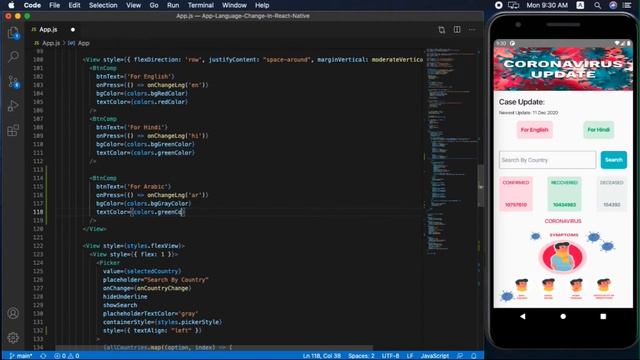Open the Extensions view
Viewport: 640px width, 360px height.
[13, 130]
